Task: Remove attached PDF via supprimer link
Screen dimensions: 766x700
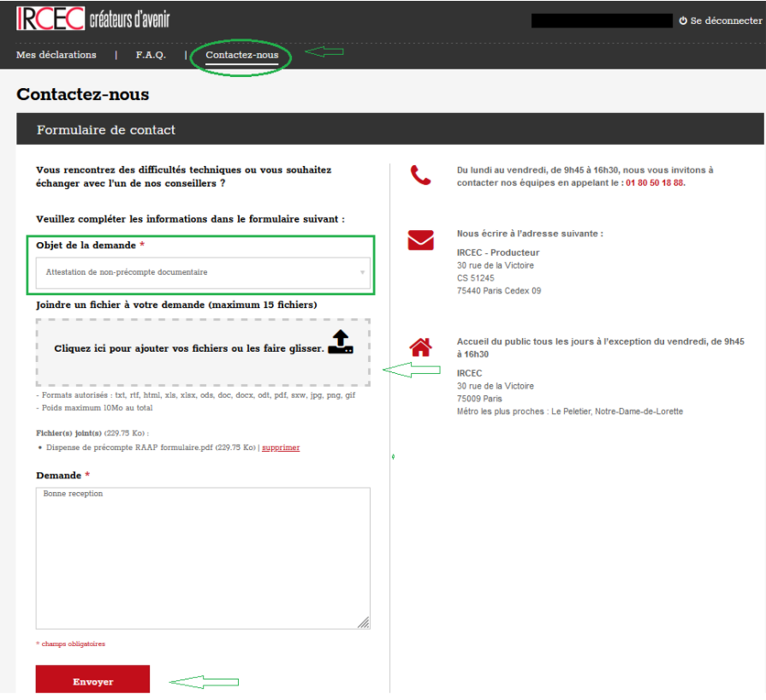Action: point(281,448)
